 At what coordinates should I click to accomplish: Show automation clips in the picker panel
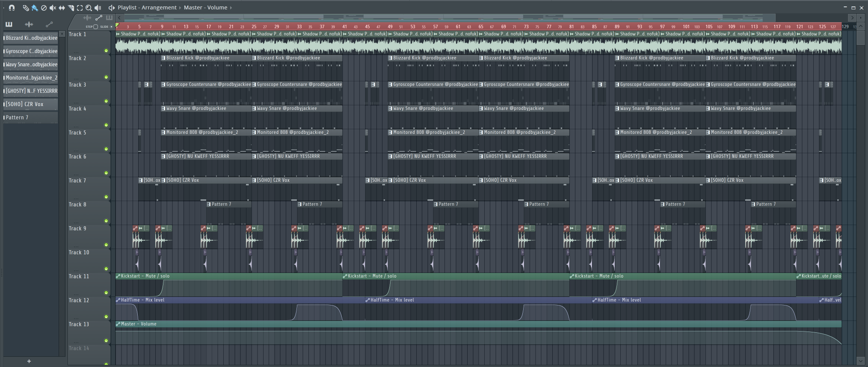49,24
